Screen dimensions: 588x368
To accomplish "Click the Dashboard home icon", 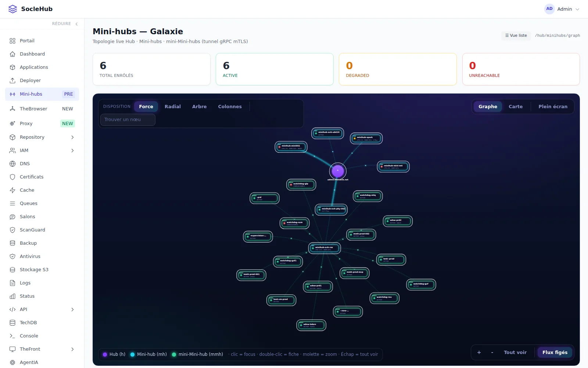I will (12, 54).
